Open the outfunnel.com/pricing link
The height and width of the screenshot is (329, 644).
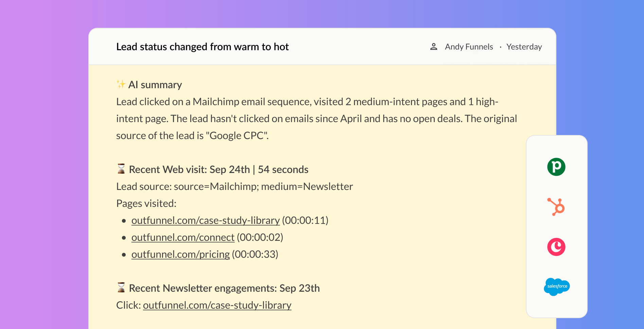coord(180,254)
